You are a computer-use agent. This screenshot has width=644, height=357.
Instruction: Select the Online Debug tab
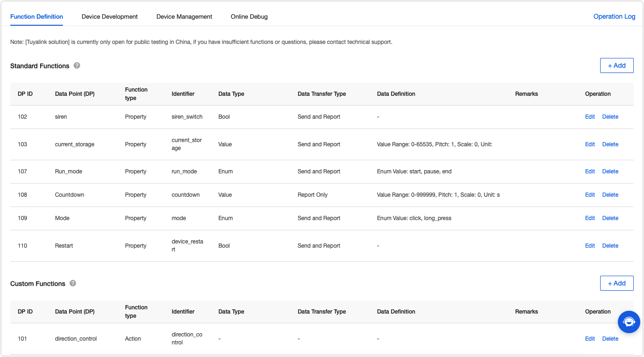click(x=249, y=17)
